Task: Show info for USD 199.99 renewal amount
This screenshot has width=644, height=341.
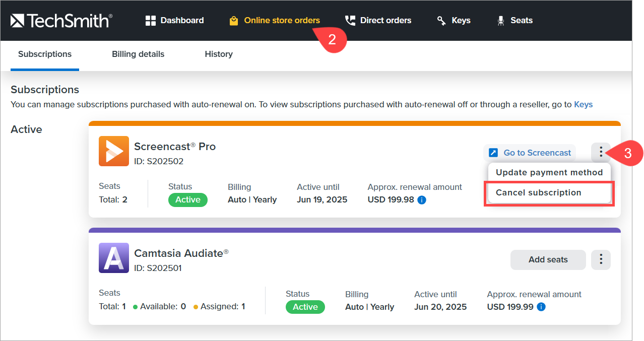Action: pos(541,307)
